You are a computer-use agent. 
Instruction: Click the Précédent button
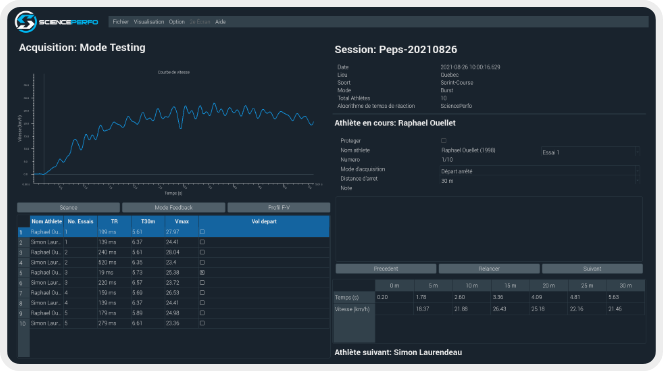(x=386, y=269)
